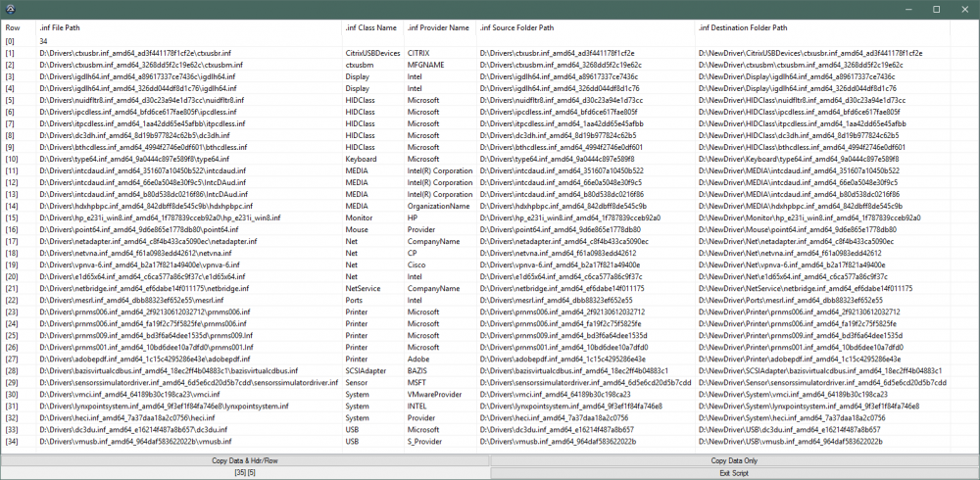Select the OrganizationName provider cell
Image resolution: width=980 pixels, height=480 pixels.
tap(439, 207)
